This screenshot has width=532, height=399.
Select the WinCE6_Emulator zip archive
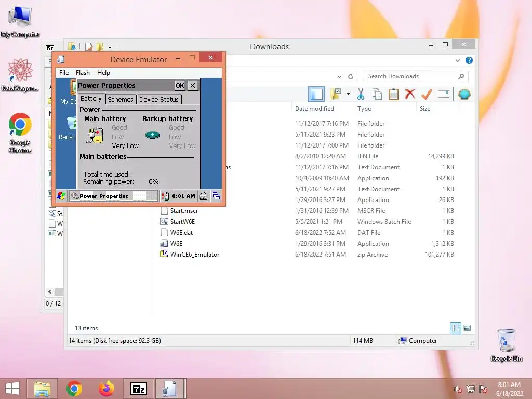tap(194, 254)
